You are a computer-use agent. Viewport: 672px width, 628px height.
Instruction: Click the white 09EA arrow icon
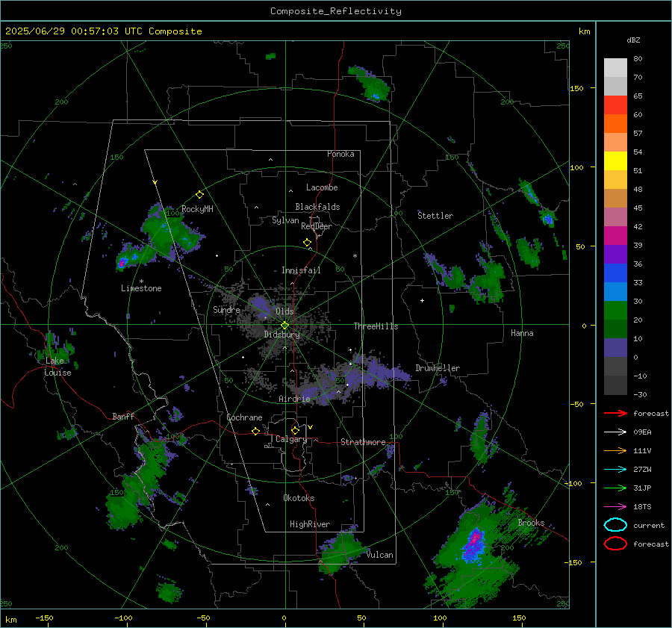click(x=615, y=432)
